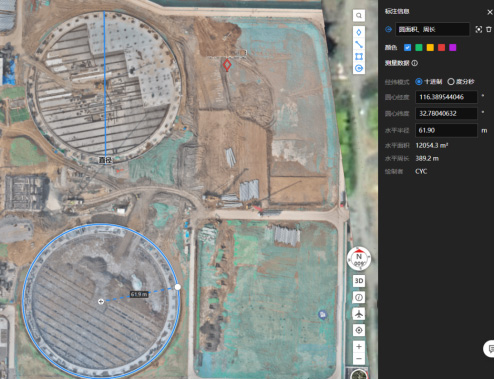Delete annotation with the trash icon
Screen dimensions: 495x379
coord(489,29)
